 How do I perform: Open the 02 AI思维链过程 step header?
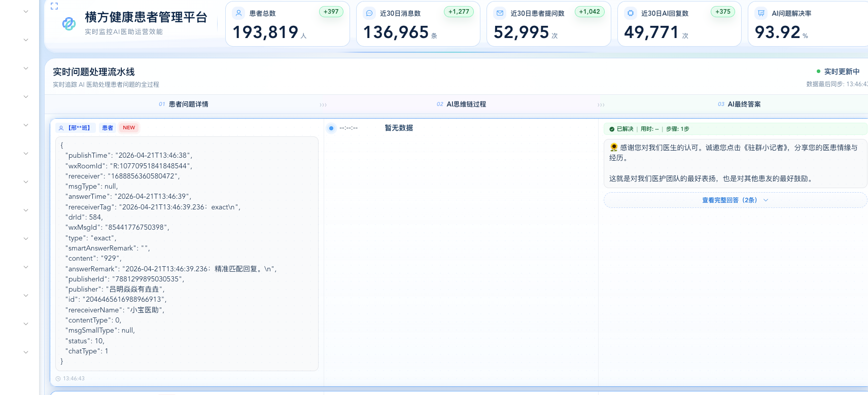[x=461, y=104]
